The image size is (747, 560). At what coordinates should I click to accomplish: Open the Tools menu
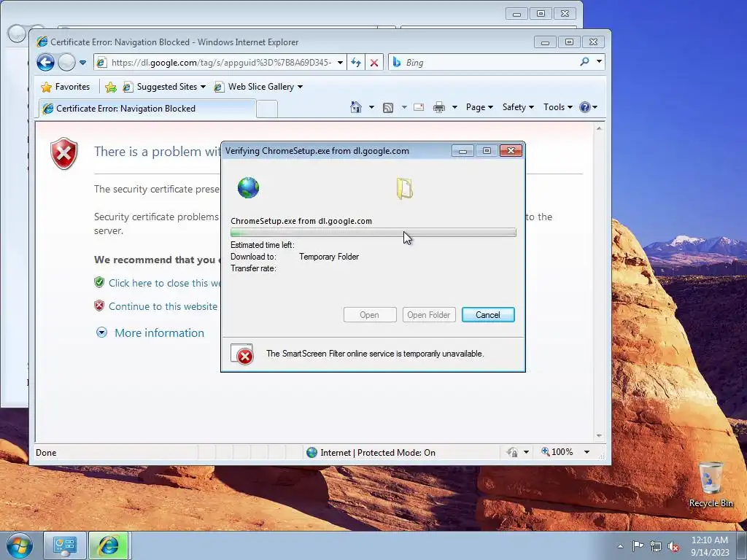pyautogui.click(x=558, y=107)
